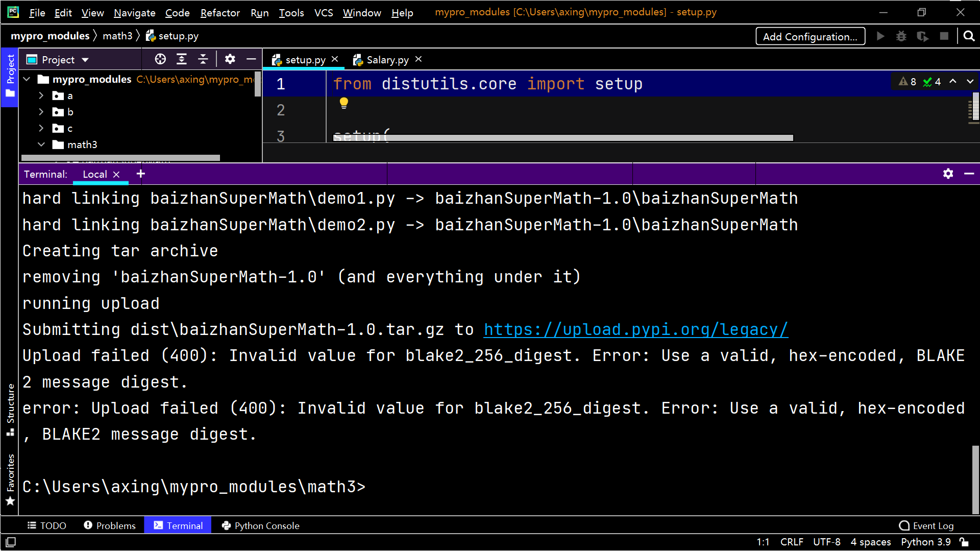Close the setup.py editor tab
Viewport: 980px width, 551px height.
click(x=335, y=59)
